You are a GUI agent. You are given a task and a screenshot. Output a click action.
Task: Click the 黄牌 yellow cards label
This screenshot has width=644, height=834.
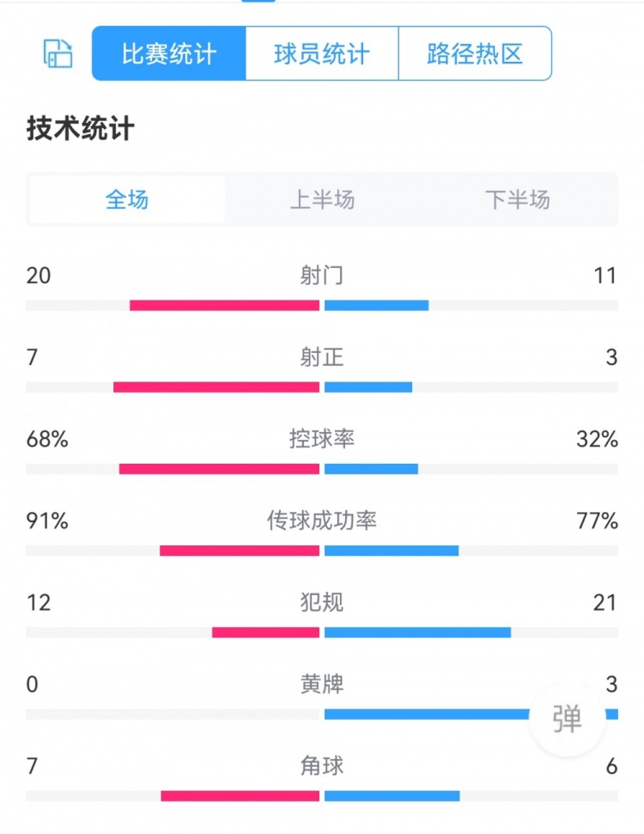pos(322,685)
